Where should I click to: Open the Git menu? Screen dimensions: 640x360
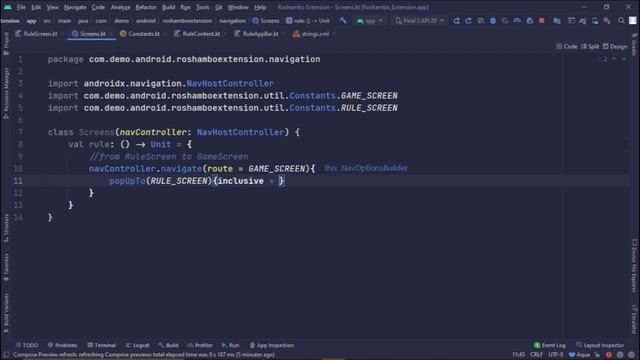(219, 7)
